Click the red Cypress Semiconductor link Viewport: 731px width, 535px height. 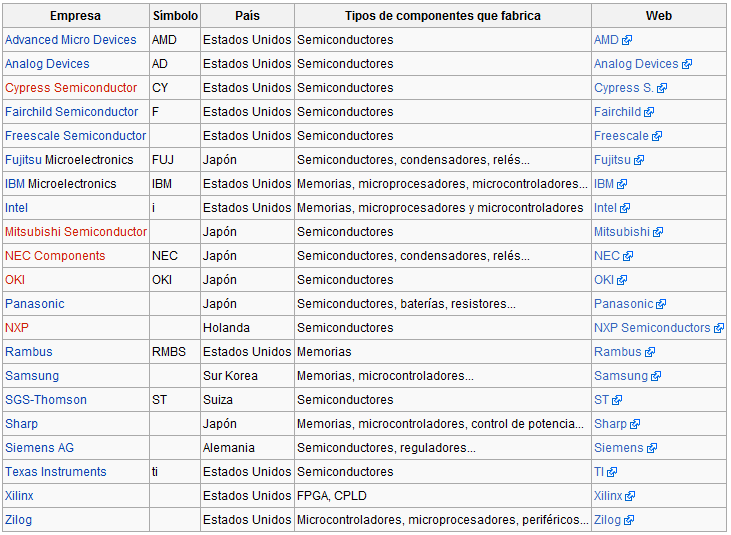71,88
